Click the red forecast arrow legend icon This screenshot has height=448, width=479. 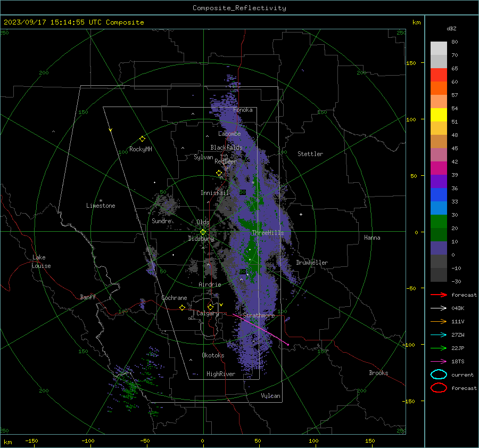click(x=439, y=295)
